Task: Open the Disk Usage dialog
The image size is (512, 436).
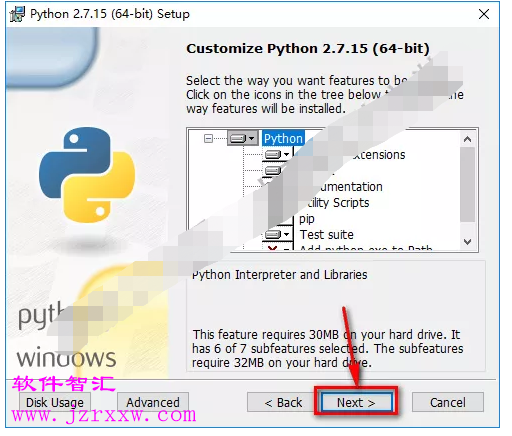Action: pyautogui.click(x=55, y=402)
